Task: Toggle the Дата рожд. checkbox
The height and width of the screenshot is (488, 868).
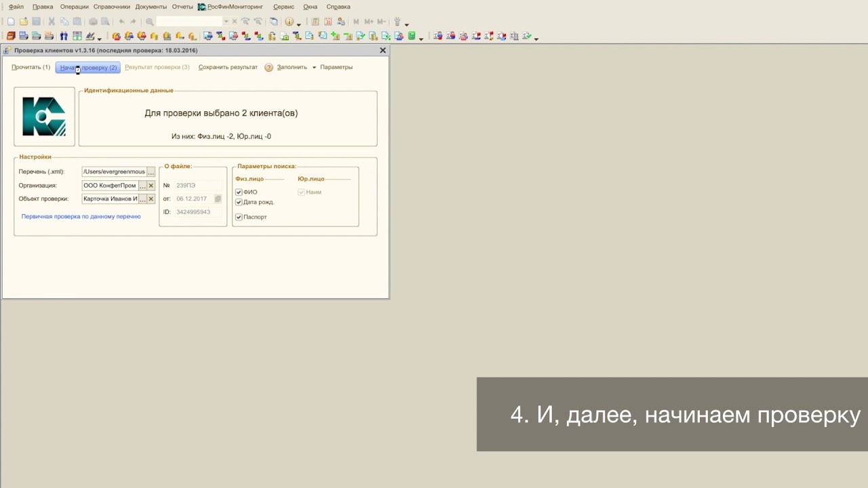Action: click(239, 202)
